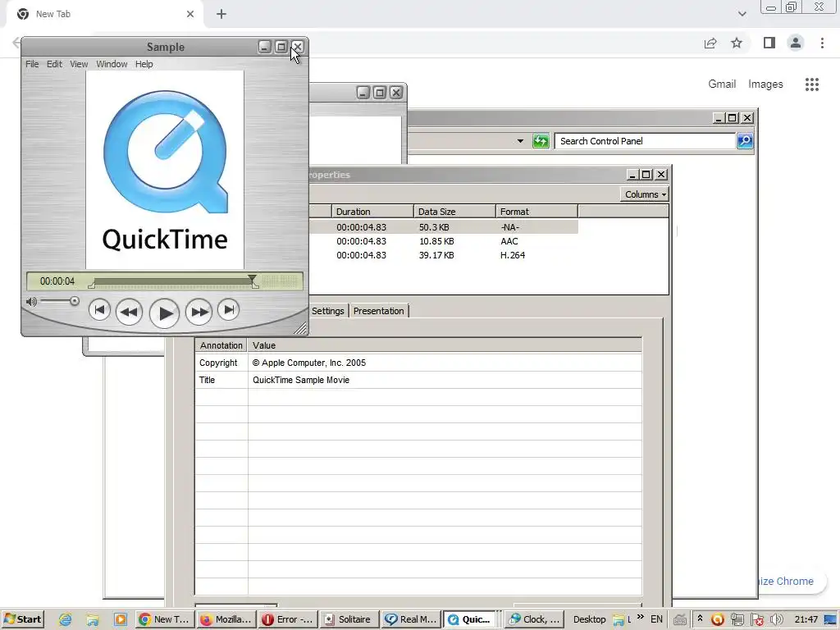The width and height of the screenshot is (840, 630).
Task: Open the Columns dropdown in Properties window
Action: pos(645,194)
